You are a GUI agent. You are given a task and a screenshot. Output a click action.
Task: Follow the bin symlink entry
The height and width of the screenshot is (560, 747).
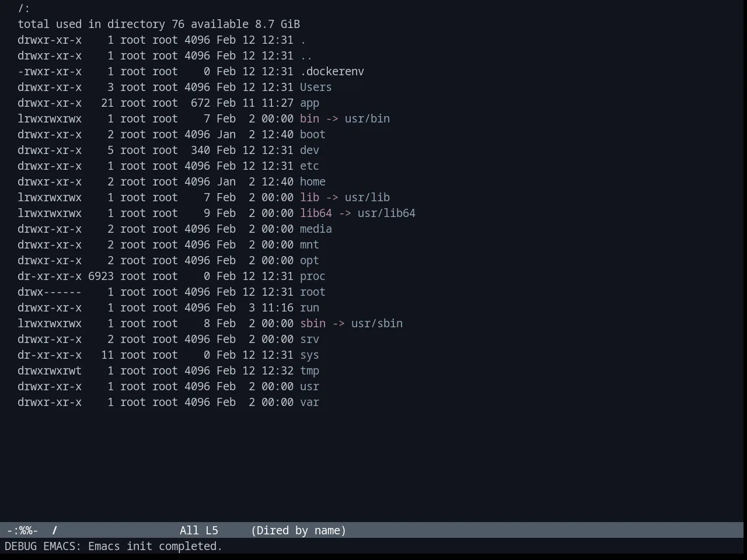(x=309, y=118)
